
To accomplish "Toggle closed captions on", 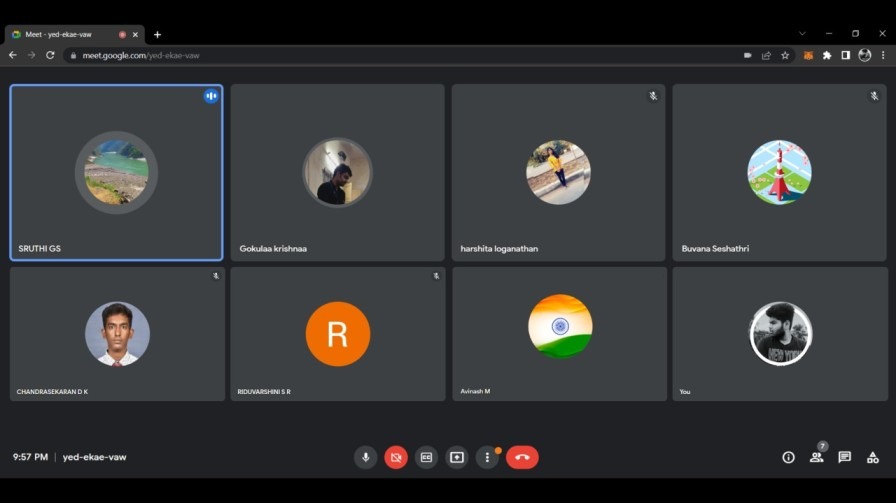I will (426, 457).
